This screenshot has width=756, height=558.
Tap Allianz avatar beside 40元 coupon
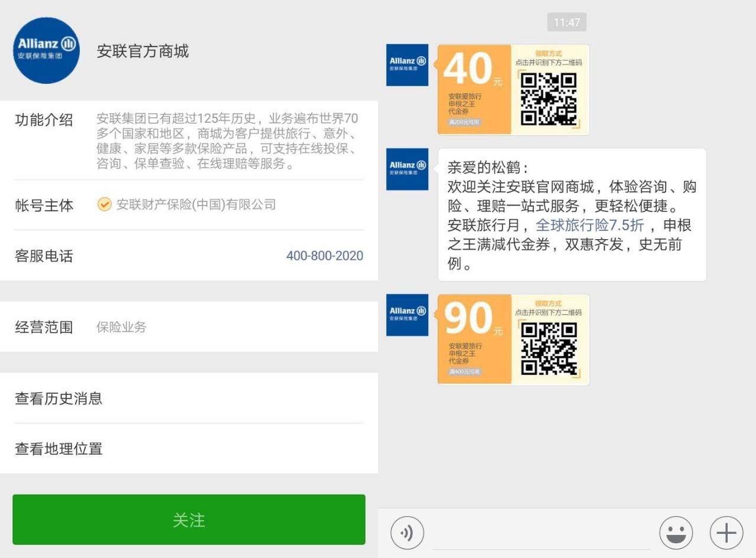[x=408, y=65]
